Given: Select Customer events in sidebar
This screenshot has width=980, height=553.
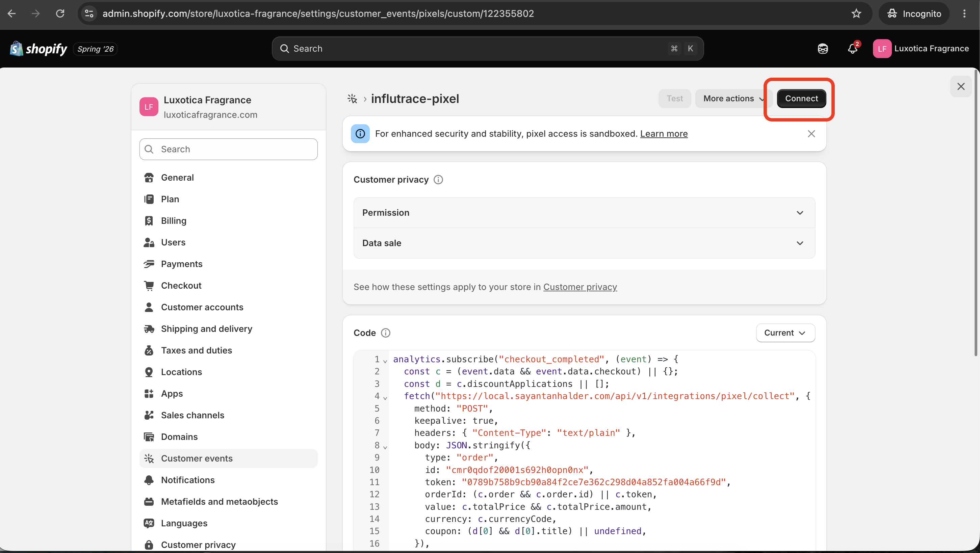Looking at the screenshot, I should tap(228, 458).
